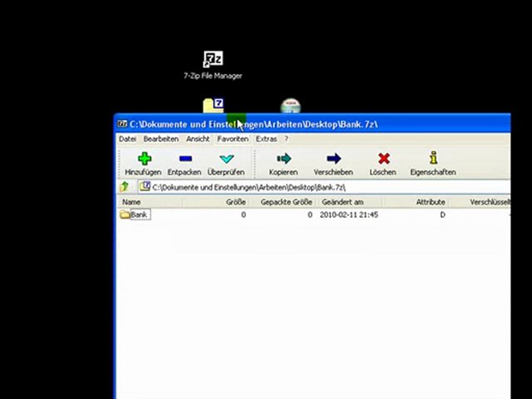Open the Extras menu
The width and height of the screenshot is (532, 399).
pos(266,139)
